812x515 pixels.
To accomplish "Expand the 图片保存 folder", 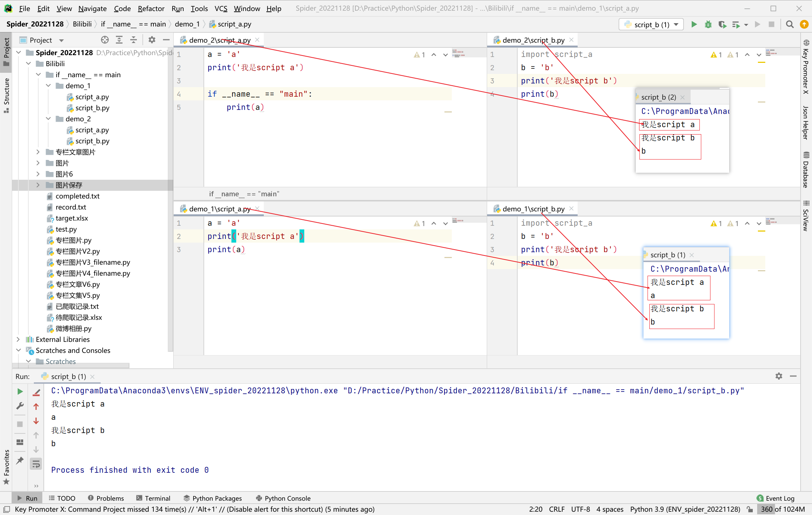I will click(x=38, y=185).
